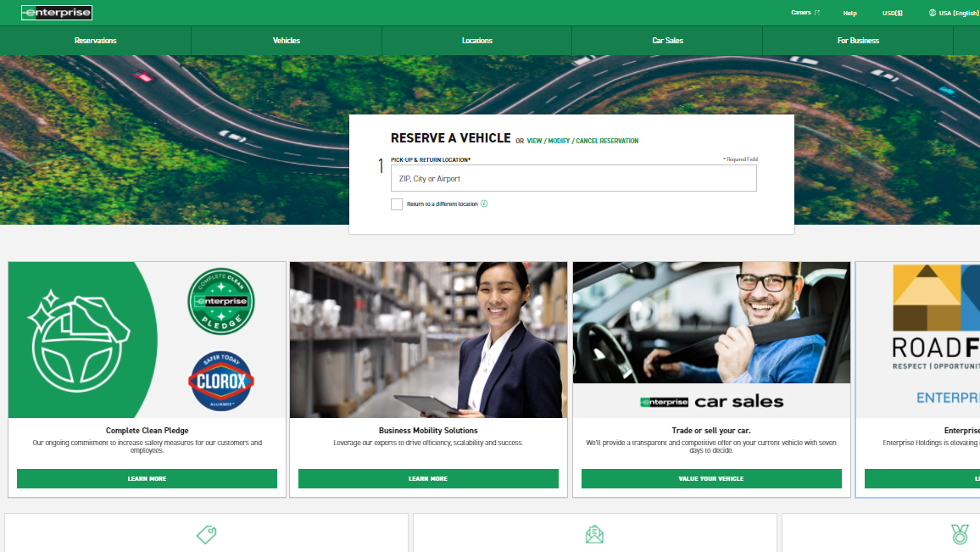
Task: Open the Reservations navigation menu
Action: click(96, 41)
